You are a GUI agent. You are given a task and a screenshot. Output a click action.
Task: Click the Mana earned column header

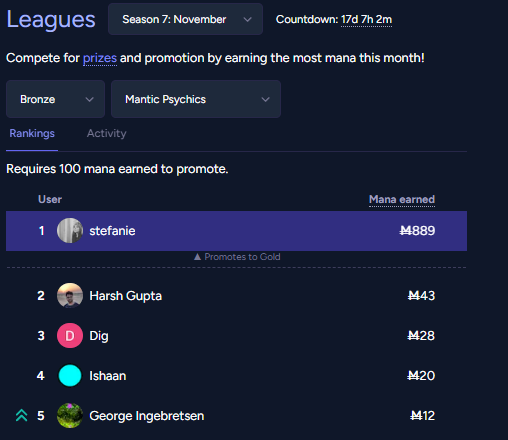[402, 199]
